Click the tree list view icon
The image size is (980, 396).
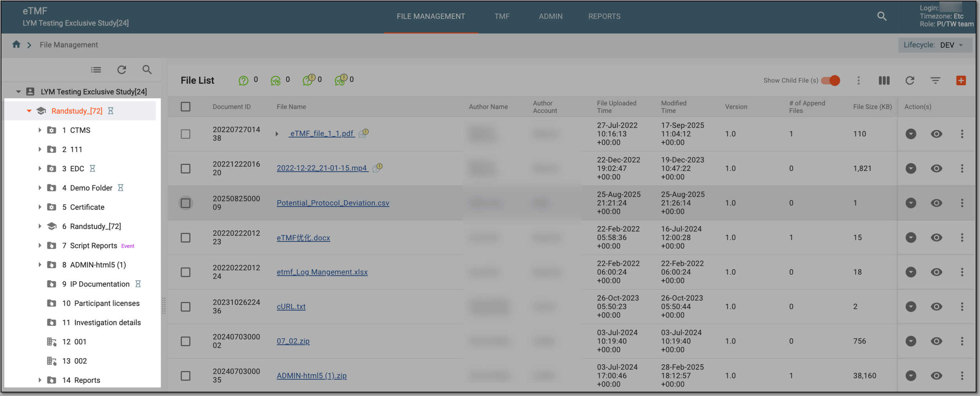pyautogui.click(x=96, y=70)
